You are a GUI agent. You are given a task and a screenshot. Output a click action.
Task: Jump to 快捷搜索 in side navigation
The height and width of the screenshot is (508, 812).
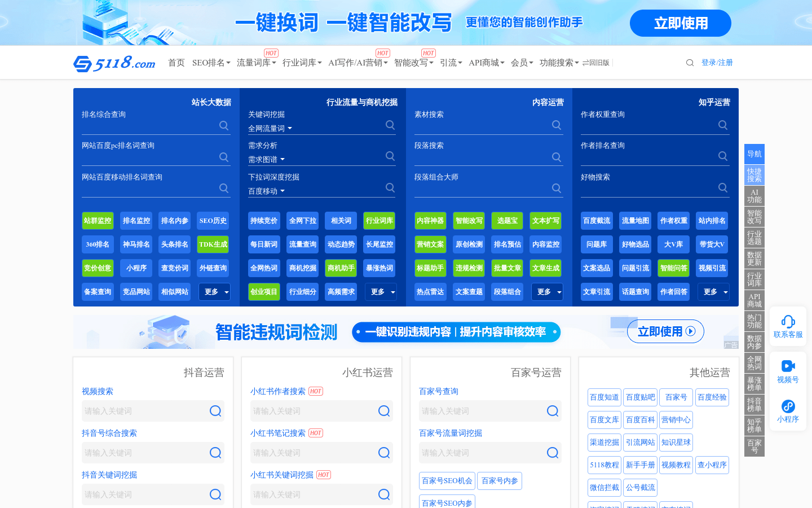[754, 175]
